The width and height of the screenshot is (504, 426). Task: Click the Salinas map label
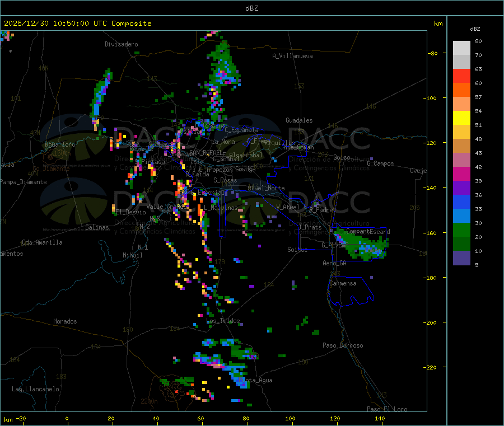[97, 227]
